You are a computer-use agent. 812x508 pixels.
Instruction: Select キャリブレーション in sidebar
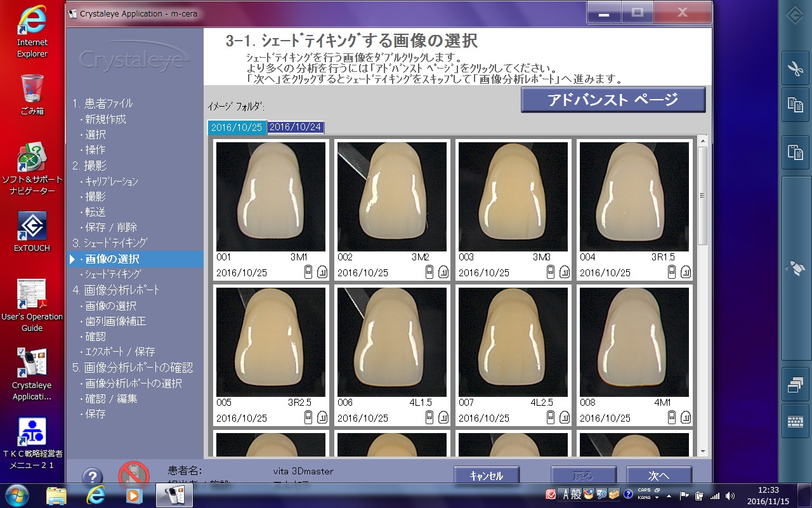click(111, 182)
